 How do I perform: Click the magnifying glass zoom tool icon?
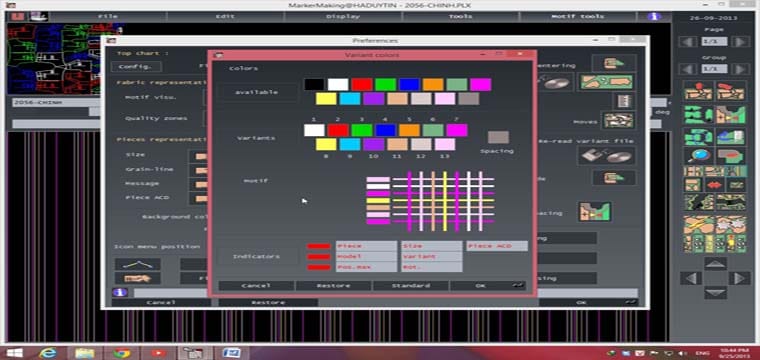[x=698, y=156]
